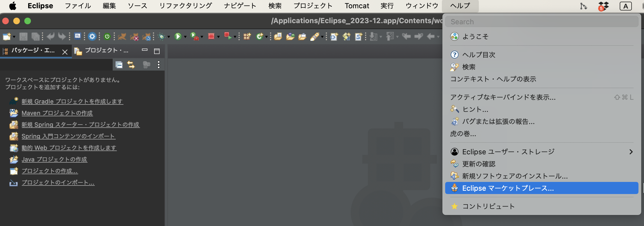This screenshot has height=226, width=644.
Task: Open dropdown arrow beside green Run button
Action: click(x=185, y=37)
